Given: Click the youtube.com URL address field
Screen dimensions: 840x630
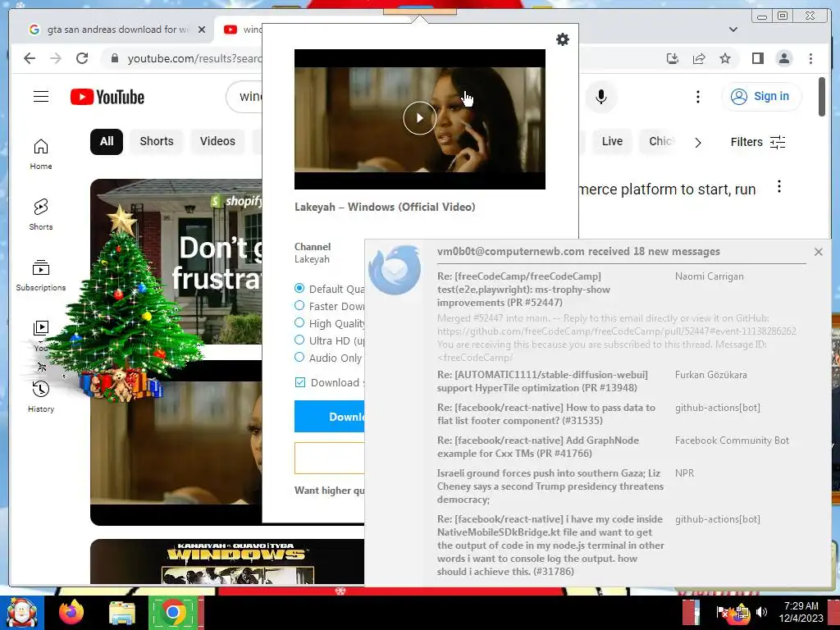Looking at the screenshot, I should pyautogui.click(x=194, y=58).
